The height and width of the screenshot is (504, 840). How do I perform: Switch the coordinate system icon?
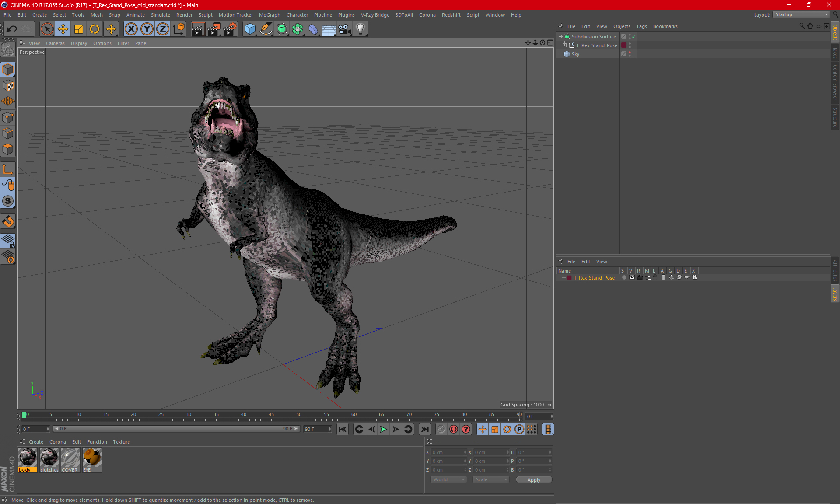coord(179,29)
